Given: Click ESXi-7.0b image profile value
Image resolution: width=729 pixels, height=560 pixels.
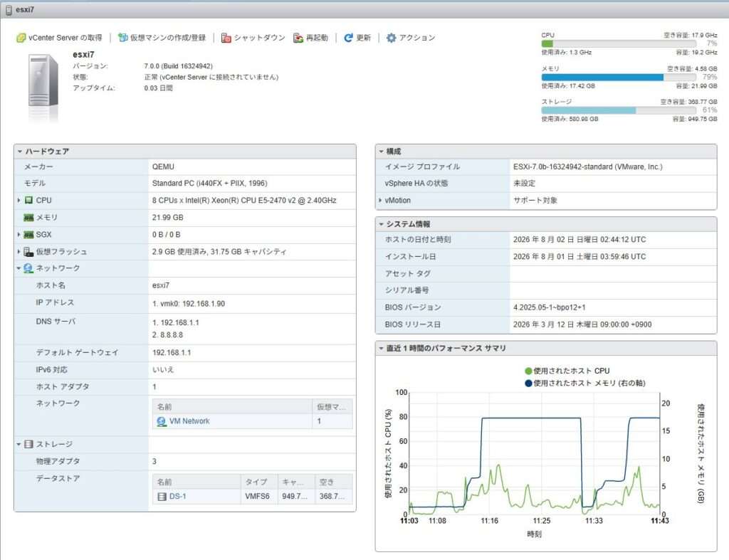Looking at the screenshot, I should click(587, 167).
